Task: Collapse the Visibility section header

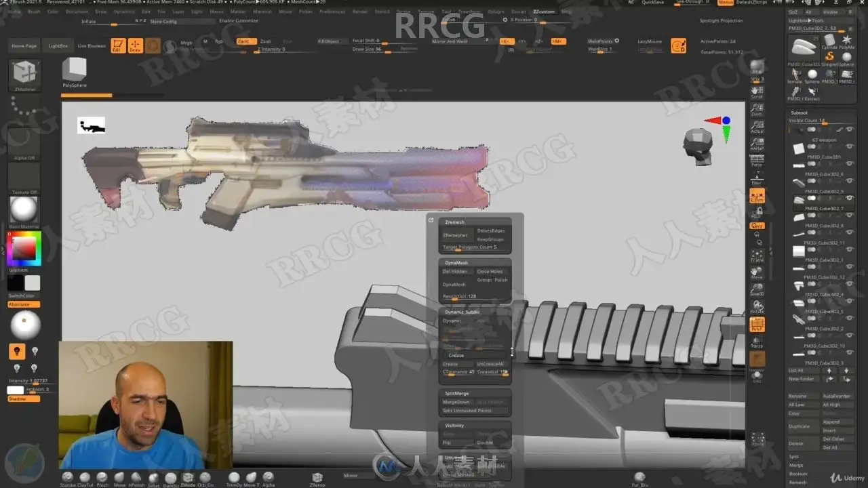Action: [x=475, y=426]
